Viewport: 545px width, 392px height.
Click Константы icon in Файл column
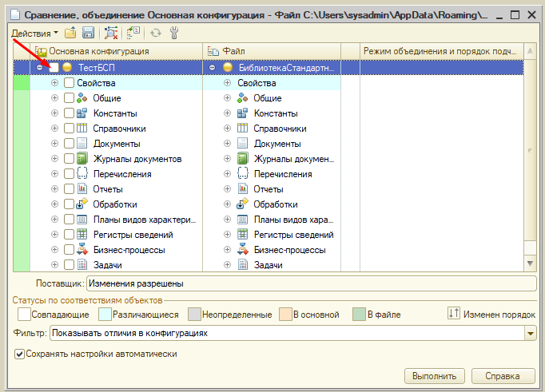click(242, 113)
